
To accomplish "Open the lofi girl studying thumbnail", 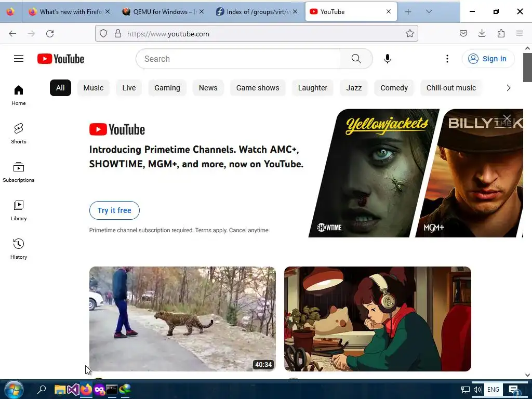I will pyautogui.click(x=378, y=319).
